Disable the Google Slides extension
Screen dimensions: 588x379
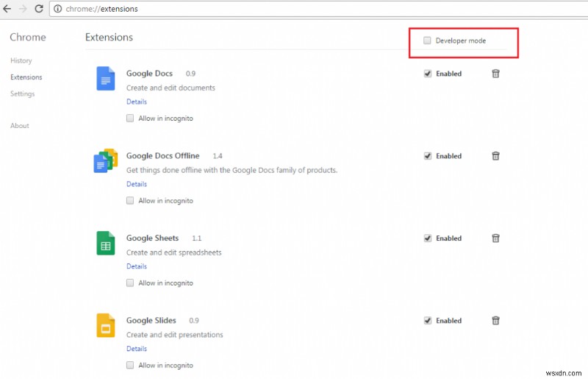click(x=428, y=320)
